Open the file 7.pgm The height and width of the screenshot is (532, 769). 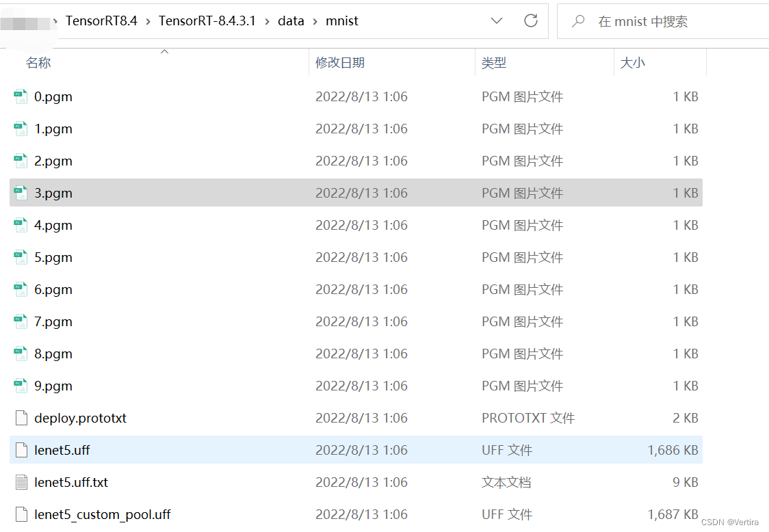pyautogui.click(x=53, y=321)
